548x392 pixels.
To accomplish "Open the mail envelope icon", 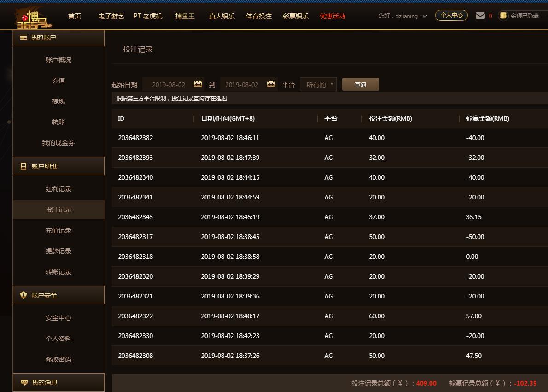I will coord(480,16).
